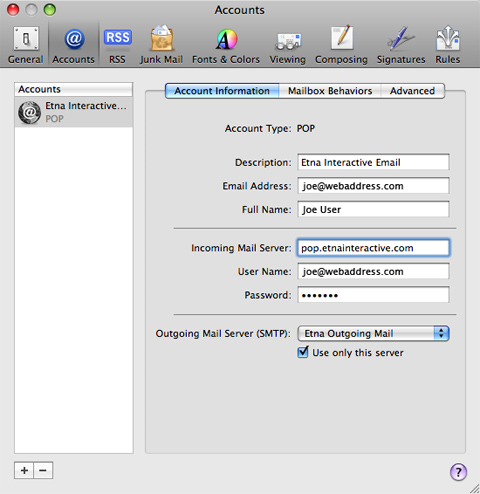Click the Accounts list header

tap(74, 89)
